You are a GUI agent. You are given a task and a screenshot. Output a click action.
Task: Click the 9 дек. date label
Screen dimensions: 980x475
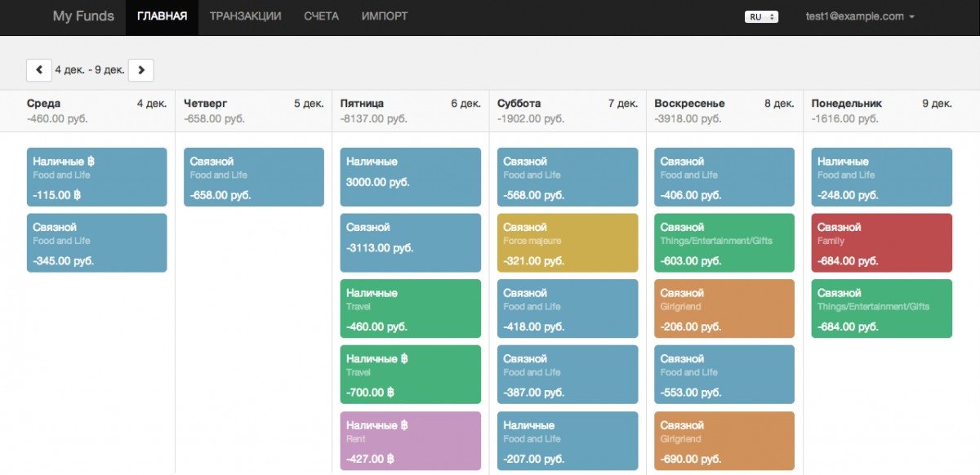[x=937, y=104]
